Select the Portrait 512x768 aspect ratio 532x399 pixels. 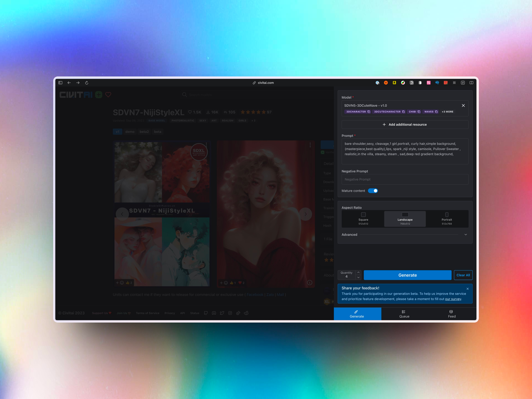click(x=447, y=219)
